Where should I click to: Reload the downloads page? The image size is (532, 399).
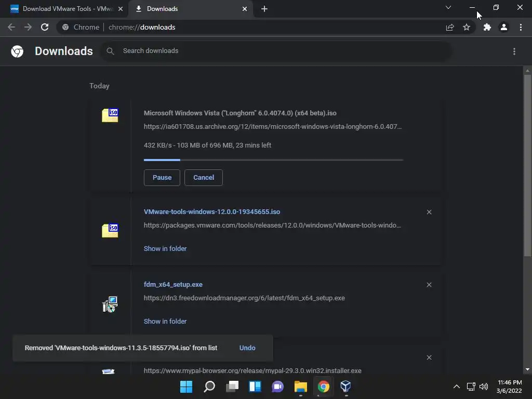point(45,27)
